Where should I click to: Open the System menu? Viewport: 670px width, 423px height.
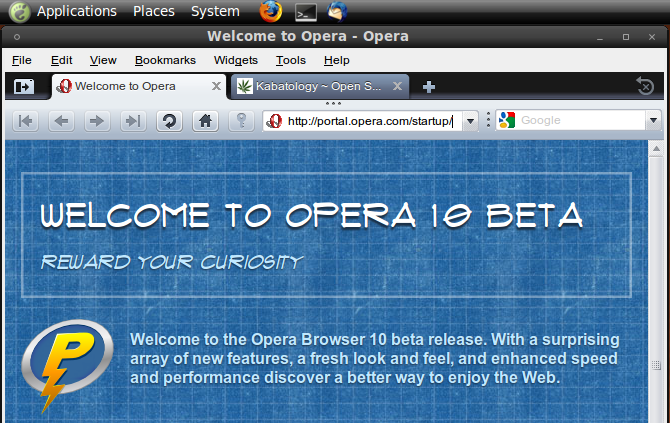click(x=215, y=11)
